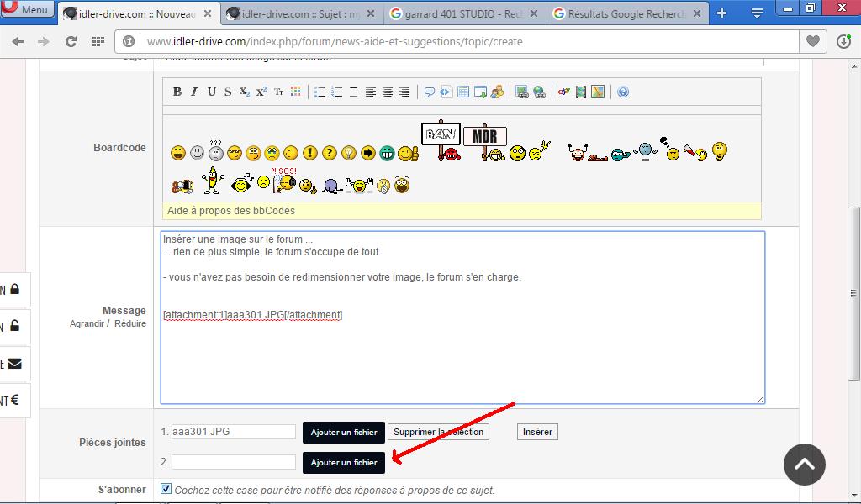Insert eBay item tag icon

pyautogui.click(x=563, y=92)
